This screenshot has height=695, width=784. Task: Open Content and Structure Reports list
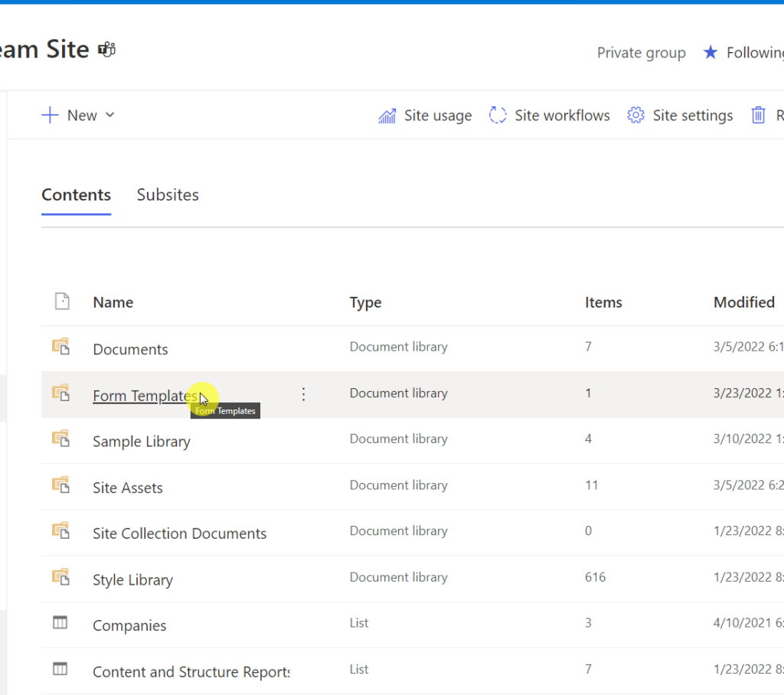coord(191,671)
